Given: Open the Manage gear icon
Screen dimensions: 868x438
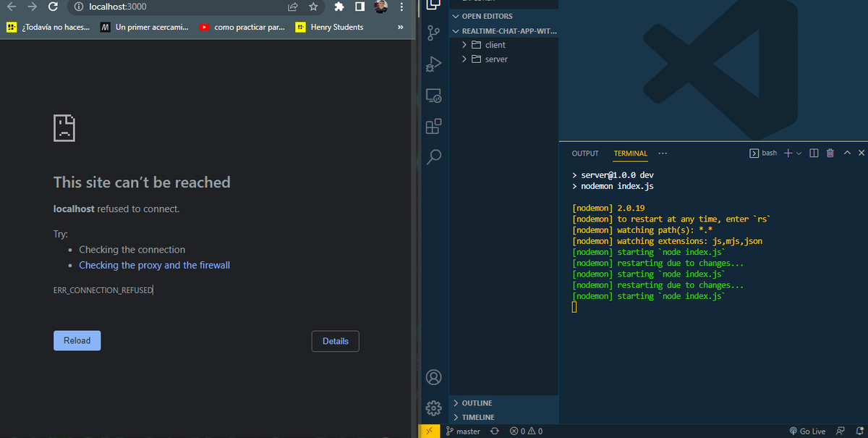Looking at the screenshot, I should 433,408.
